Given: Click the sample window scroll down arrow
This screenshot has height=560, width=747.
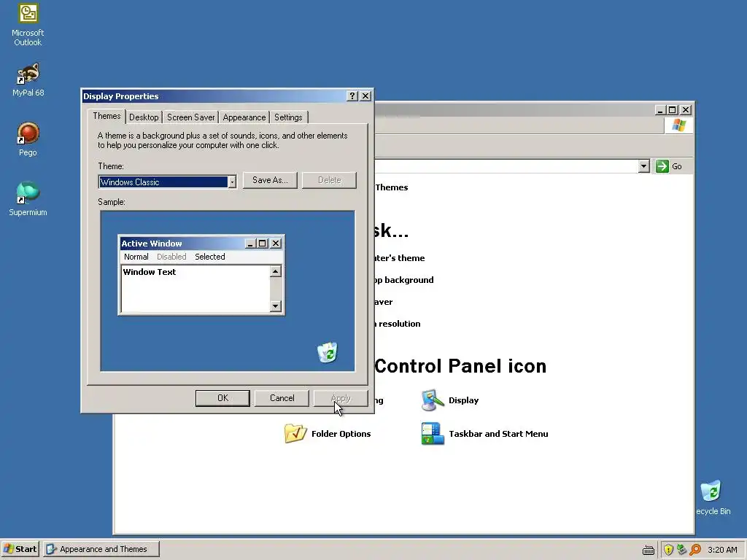Looking at the screenshot, I should (275, 306).
